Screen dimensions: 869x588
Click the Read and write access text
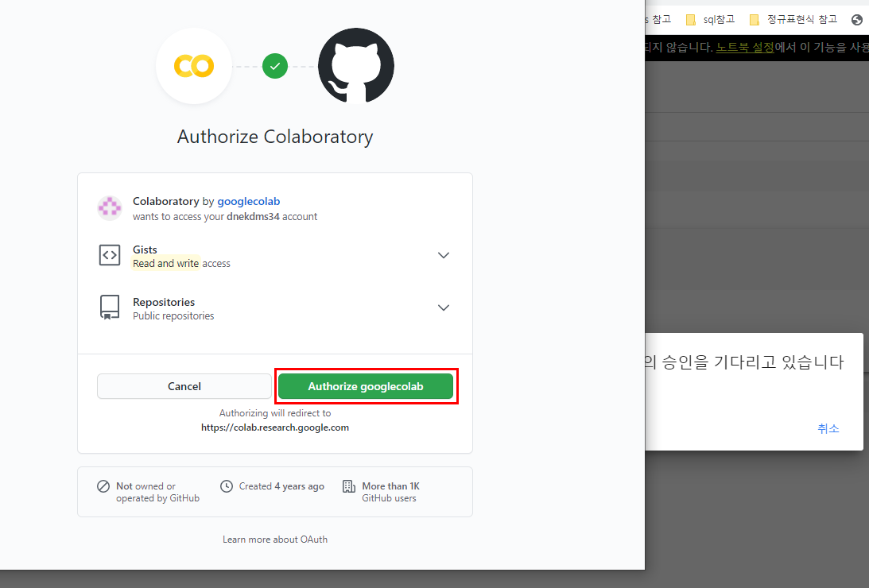(x=181, y=264)
